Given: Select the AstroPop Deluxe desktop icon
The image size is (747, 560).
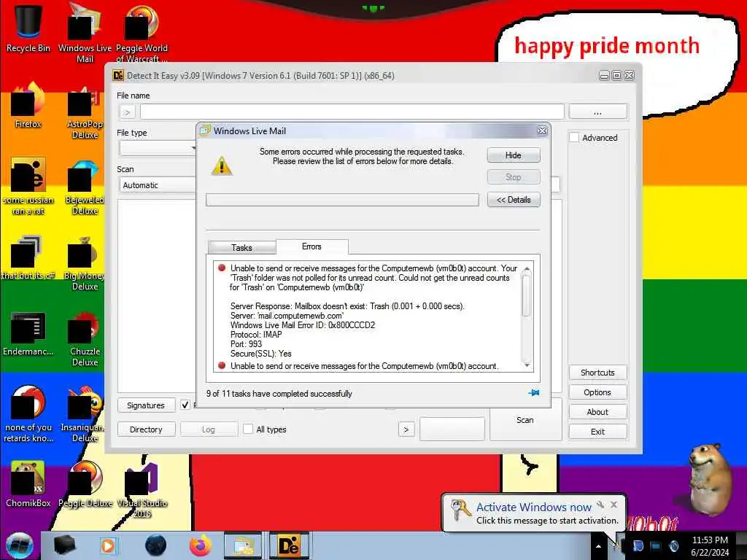Looking at the screenshot, I should pos(85,112).
